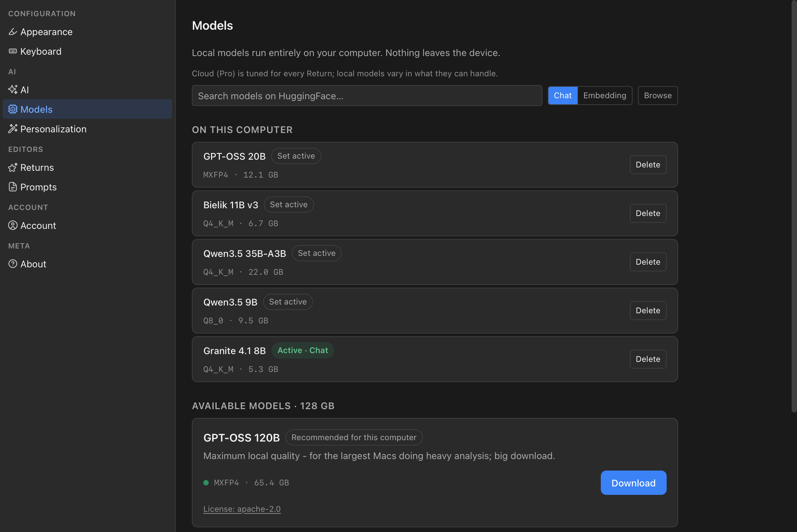The image size is (797, 532).
Task: Click the "Q4_K_M · 5.3 GB" details text
Action: (x=241, y=370)
